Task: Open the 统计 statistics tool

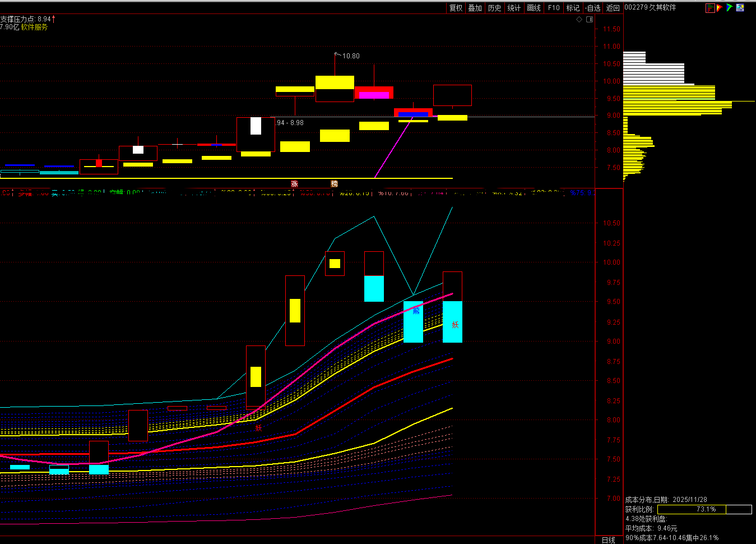Action: (514, 8)
